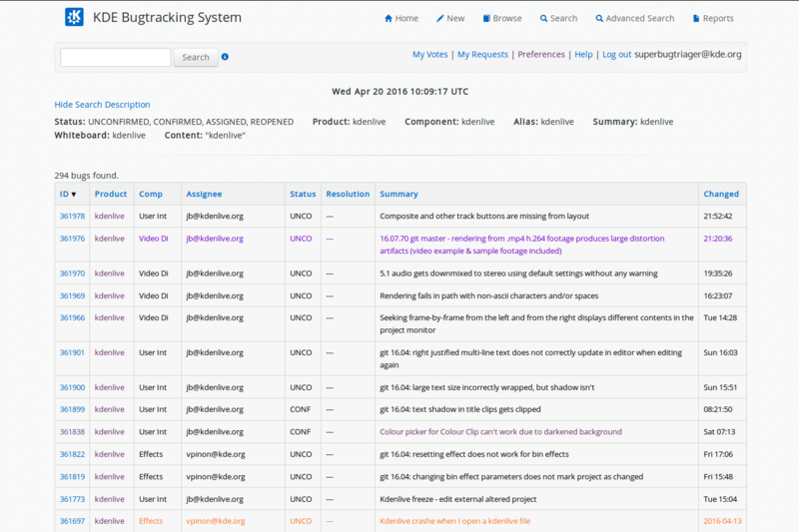Image resolution: width=799 pixels, height=532 pixels.
Task: Open Preferences link
Action: 541,55
